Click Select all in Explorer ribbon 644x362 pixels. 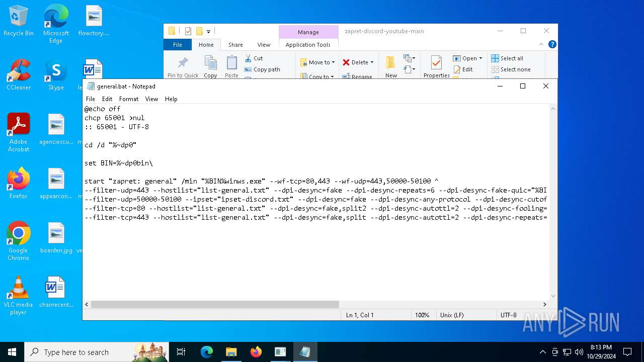tap(507, 58)
